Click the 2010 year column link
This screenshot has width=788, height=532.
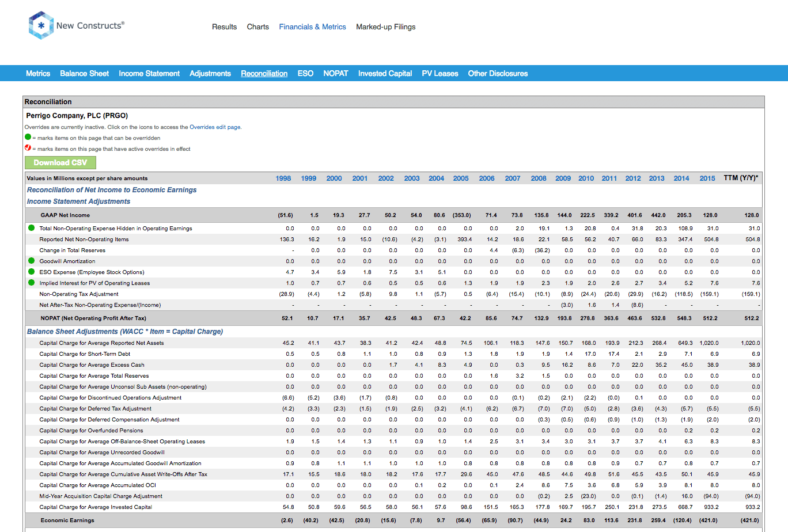coord(586,178)
